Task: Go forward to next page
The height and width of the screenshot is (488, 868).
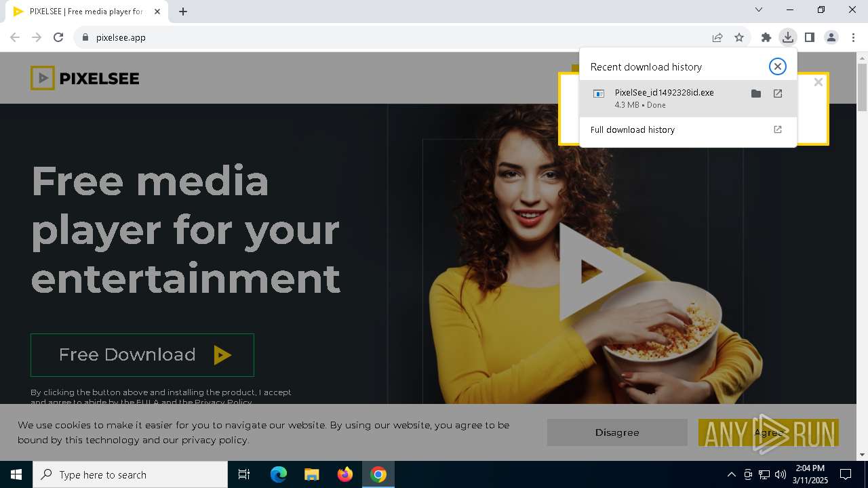Action: click(37, 37)
